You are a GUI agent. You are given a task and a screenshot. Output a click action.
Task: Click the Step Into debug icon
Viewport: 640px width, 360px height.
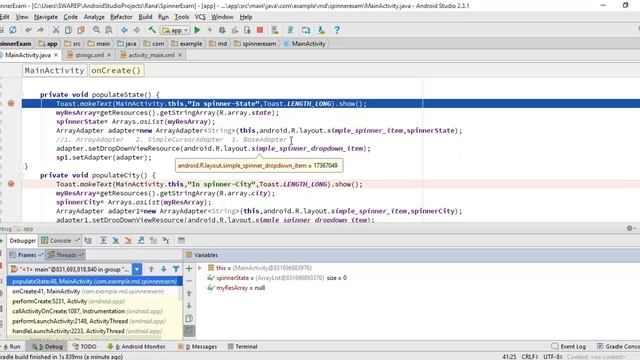tap(116, 240)
